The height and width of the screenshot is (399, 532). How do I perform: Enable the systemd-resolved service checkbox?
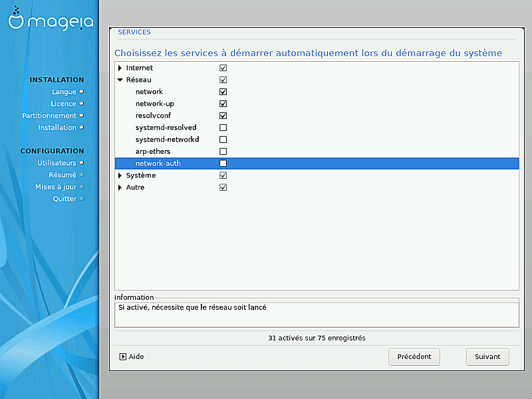coord(223,128)
